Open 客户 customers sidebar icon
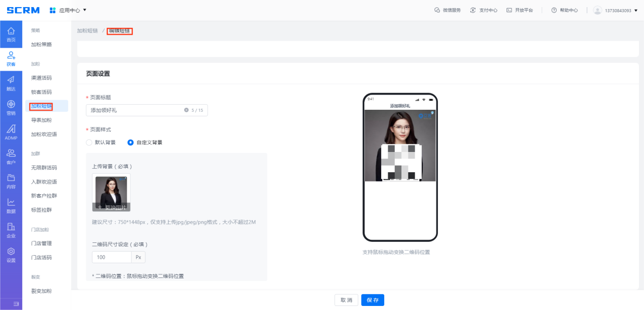Screen dimensions: 644x310 coord(11,157)
